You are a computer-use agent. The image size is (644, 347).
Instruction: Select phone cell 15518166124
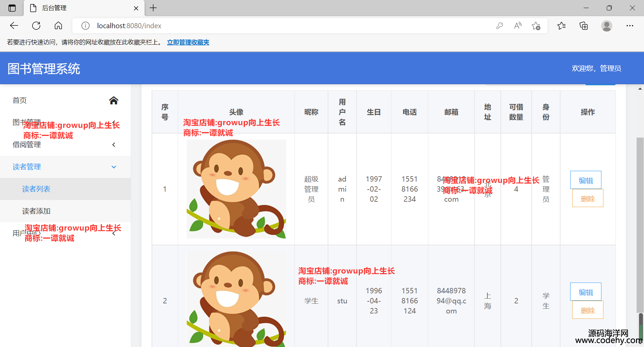(x=410, y=301)
